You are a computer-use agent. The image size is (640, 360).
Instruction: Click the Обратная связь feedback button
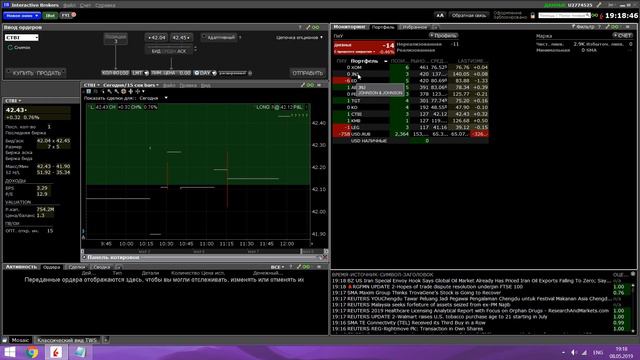[469, 16]
